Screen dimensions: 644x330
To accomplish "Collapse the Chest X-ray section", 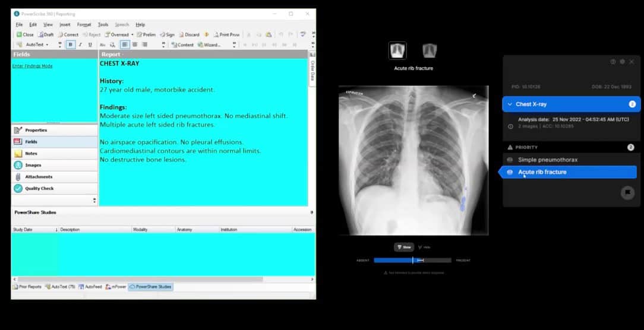I will (x=509, y=104).
